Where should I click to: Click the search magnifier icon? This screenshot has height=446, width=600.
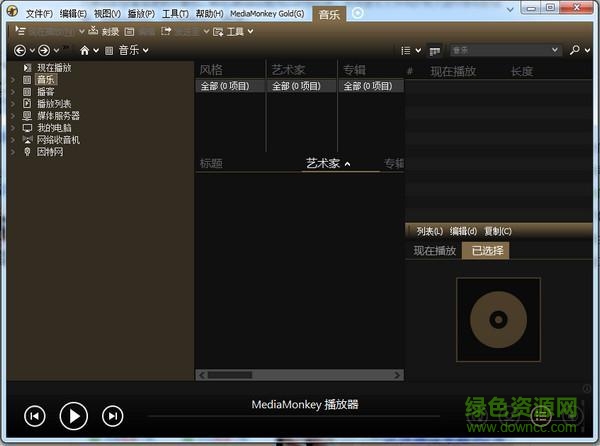[x=574, y=50]
